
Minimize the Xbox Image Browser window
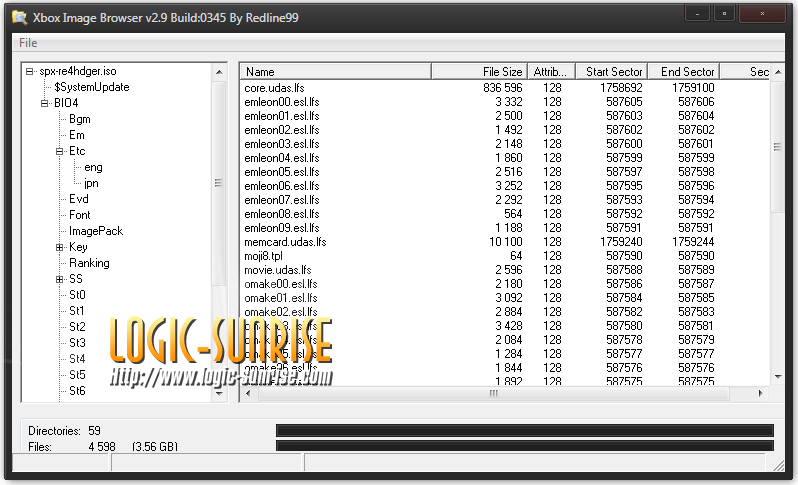(x=697, y=14)
